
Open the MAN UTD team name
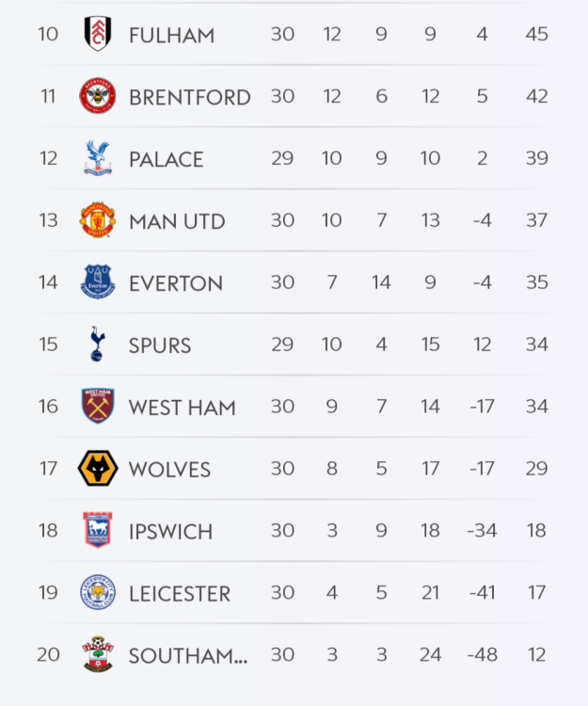click(x=177, y=222)
